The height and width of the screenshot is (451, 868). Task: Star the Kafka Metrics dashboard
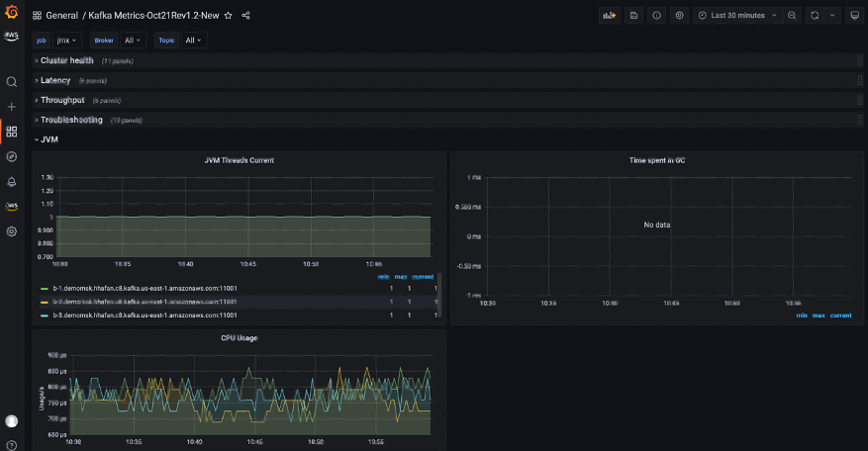229,16
